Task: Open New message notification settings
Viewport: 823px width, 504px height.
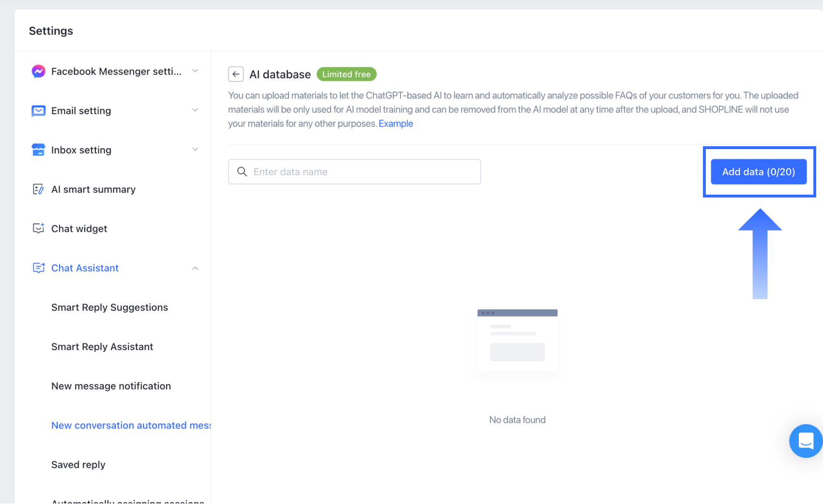Action: [111, 386]
